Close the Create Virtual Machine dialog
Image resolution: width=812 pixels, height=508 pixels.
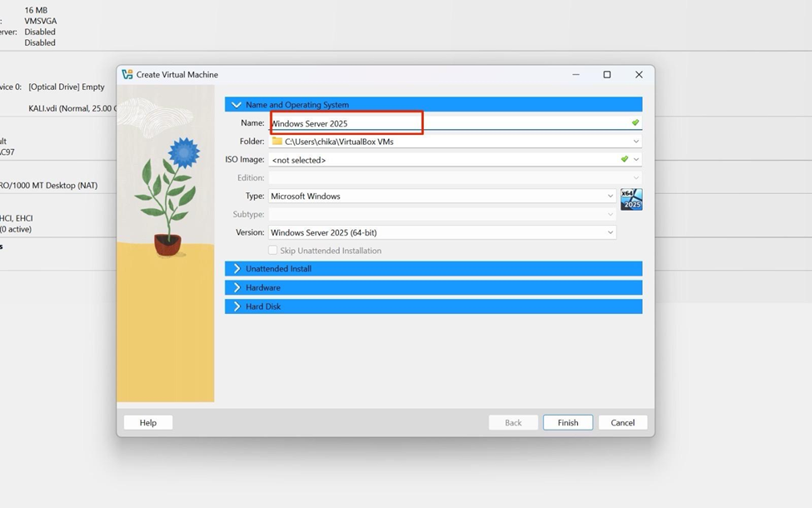coord(639,75)
